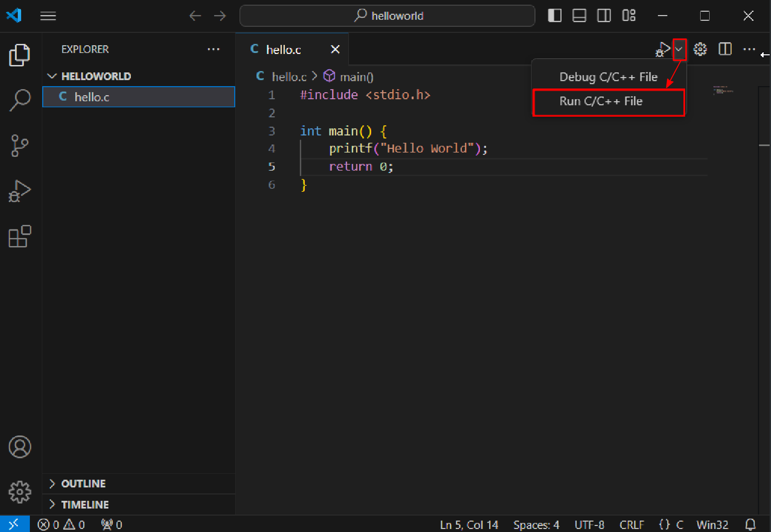Toggle Secondary Side Bar visibility
Image resolution: width=771 pixels, height=532 pixels.
(604, 16)
